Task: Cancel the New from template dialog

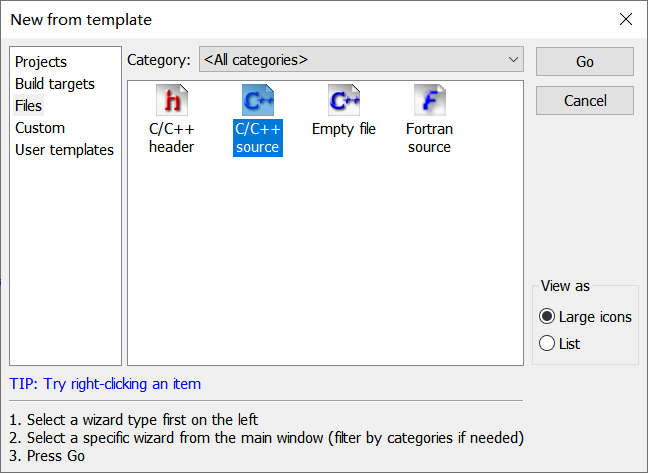Action: click(585, 100)
